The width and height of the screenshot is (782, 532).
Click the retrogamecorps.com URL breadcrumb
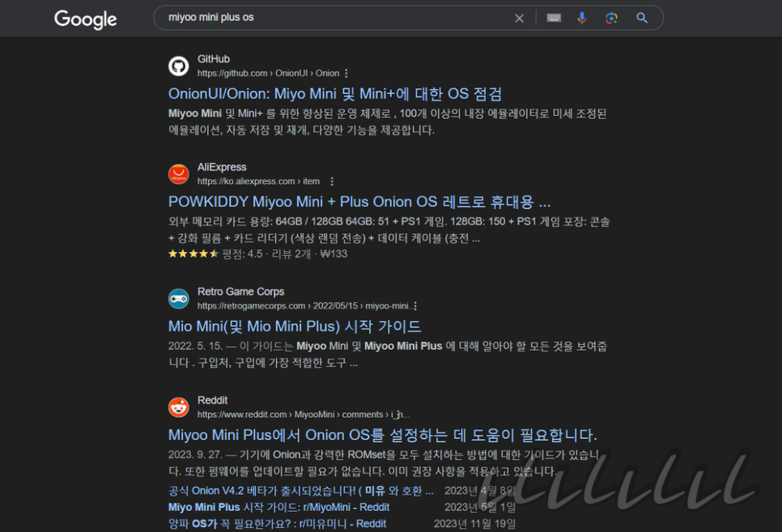click(304, 306)
